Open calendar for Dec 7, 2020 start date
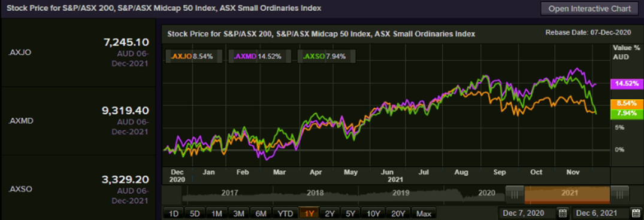The image size is (644, 220). (563, 213)
